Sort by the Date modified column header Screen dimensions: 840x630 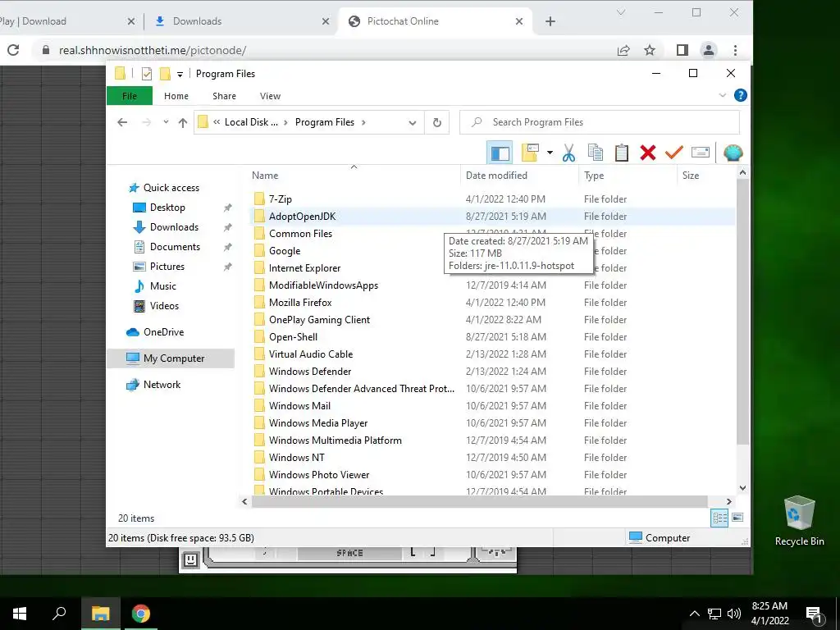[x=519, y=176]
